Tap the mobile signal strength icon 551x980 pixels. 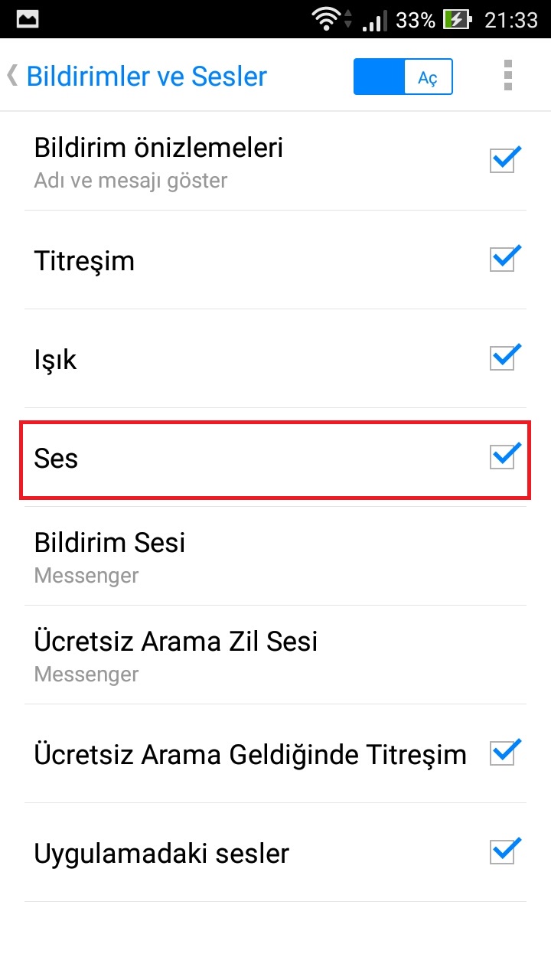coord(373,20)
